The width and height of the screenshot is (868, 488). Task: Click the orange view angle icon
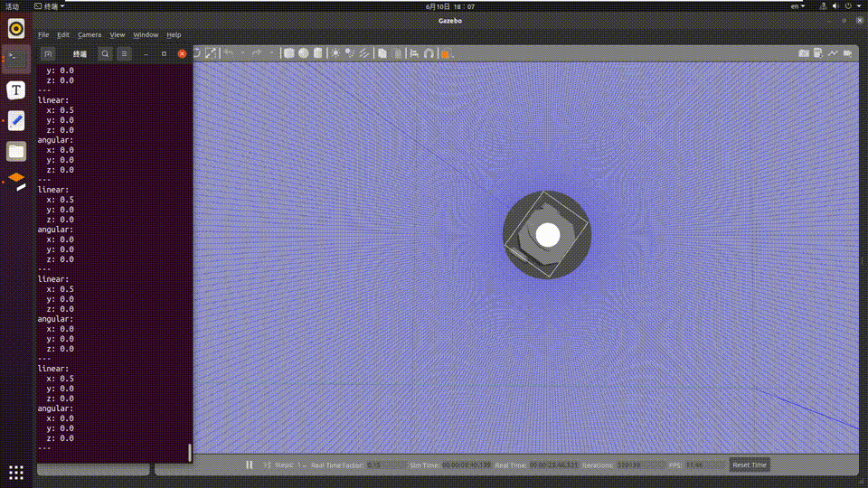(x=446, y=53)
